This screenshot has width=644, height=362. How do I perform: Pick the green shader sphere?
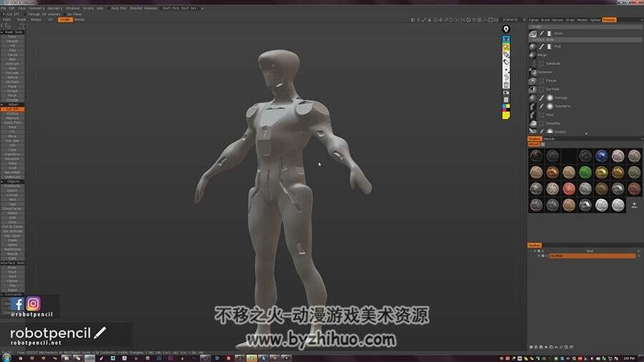585,172
